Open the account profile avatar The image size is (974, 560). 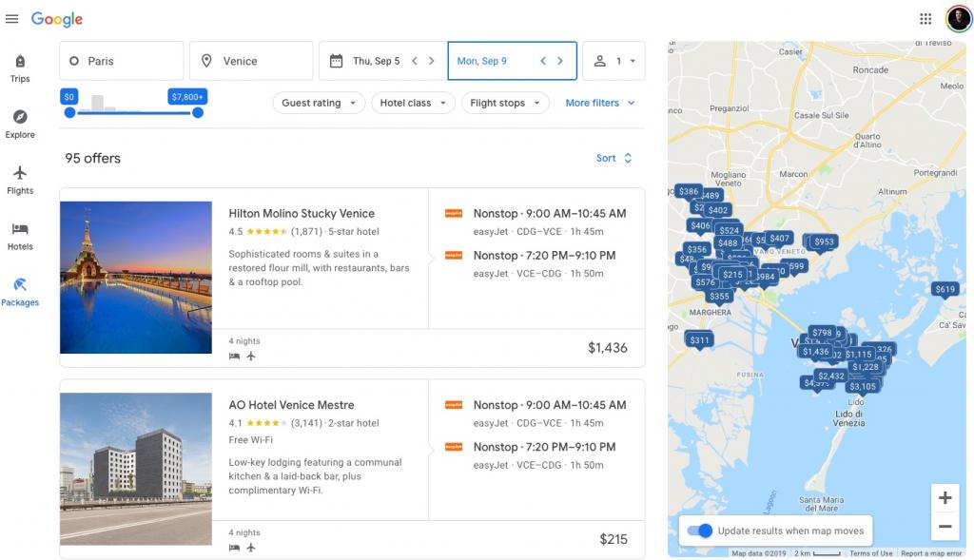(x=958, y=19)
